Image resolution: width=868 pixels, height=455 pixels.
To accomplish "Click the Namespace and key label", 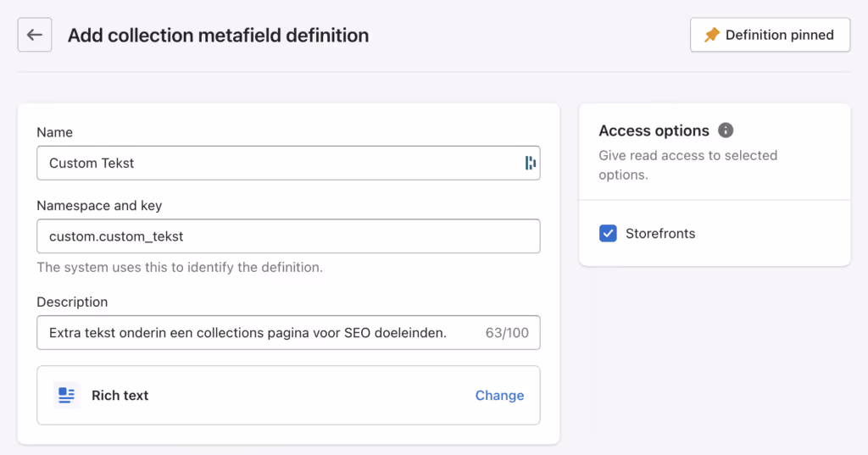I will [x=99, y=205].
